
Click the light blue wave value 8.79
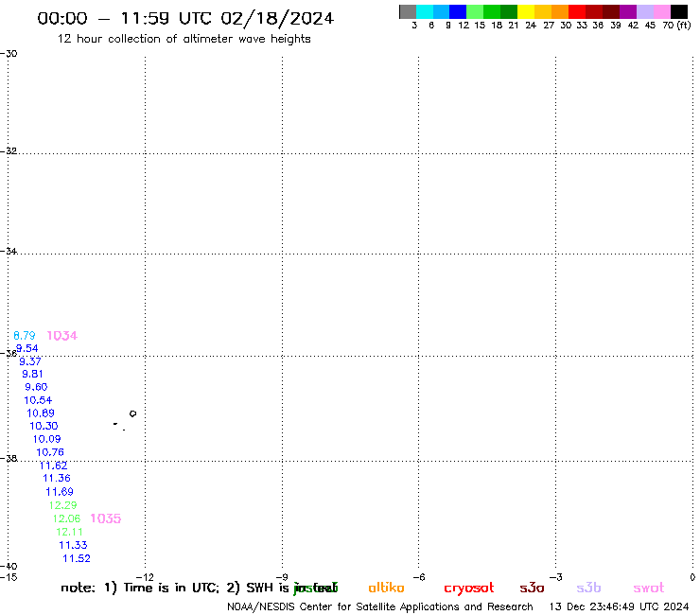24,336
